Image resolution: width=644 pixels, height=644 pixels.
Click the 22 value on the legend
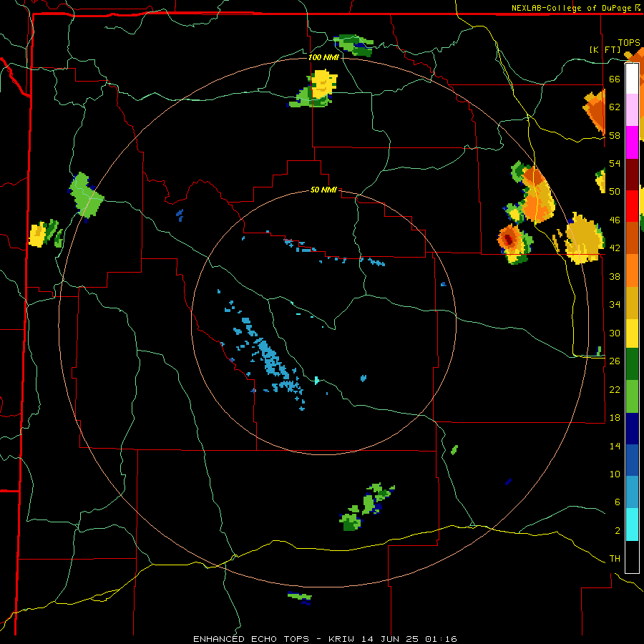point(615,389)
